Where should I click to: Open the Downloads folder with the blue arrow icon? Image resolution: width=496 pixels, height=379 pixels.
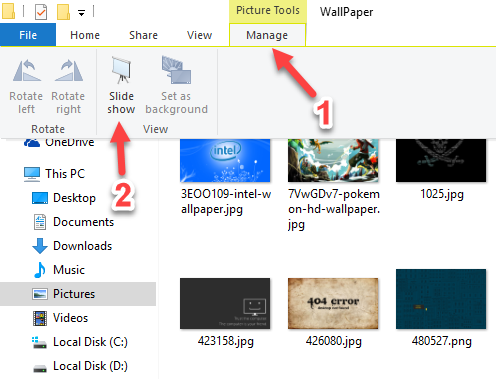pos(72,246)
